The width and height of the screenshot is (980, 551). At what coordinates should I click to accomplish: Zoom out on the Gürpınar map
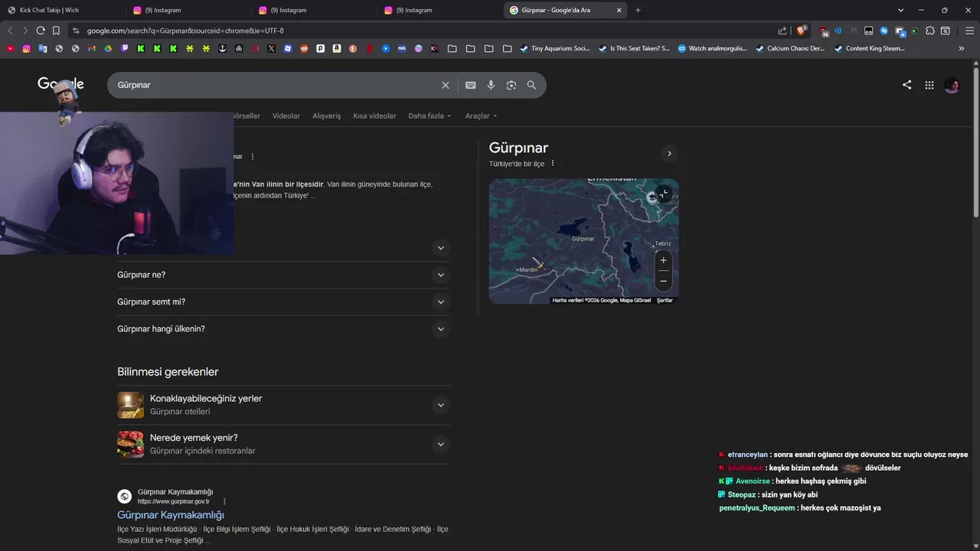click(x=663, y=281)
